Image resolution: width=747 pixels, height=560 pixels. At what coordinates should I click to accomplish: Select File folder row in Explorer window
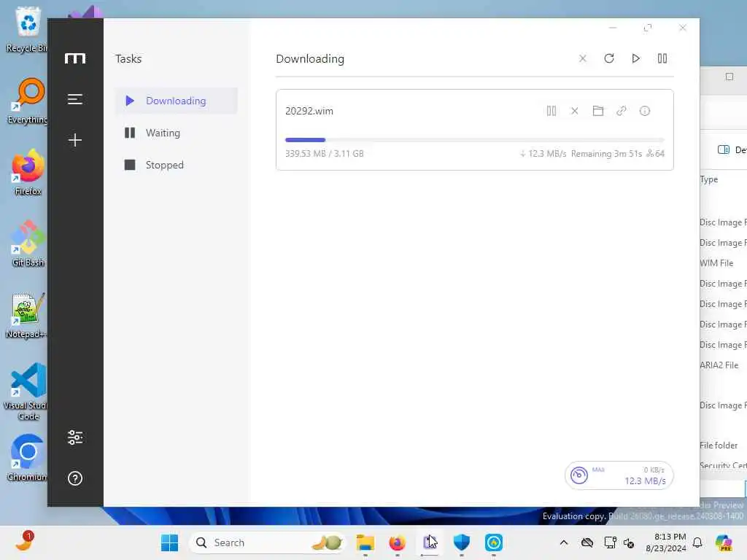pos(719,446)
